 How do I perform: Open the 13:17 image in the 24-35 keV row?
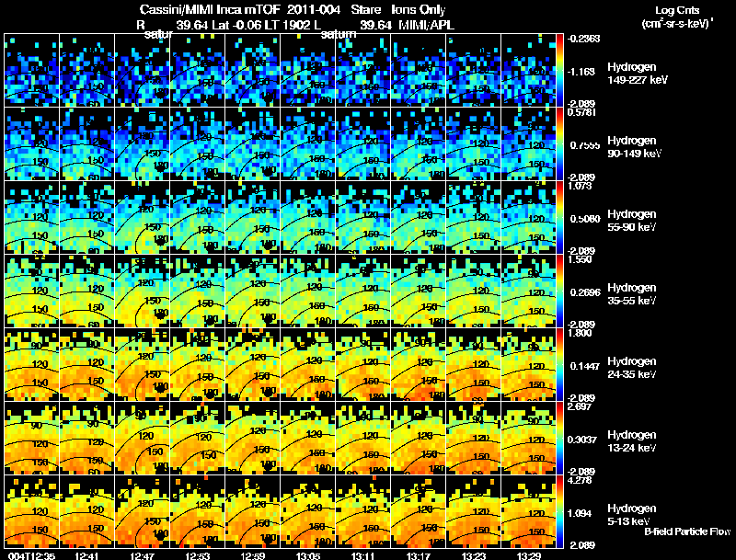tap(419, 364)
